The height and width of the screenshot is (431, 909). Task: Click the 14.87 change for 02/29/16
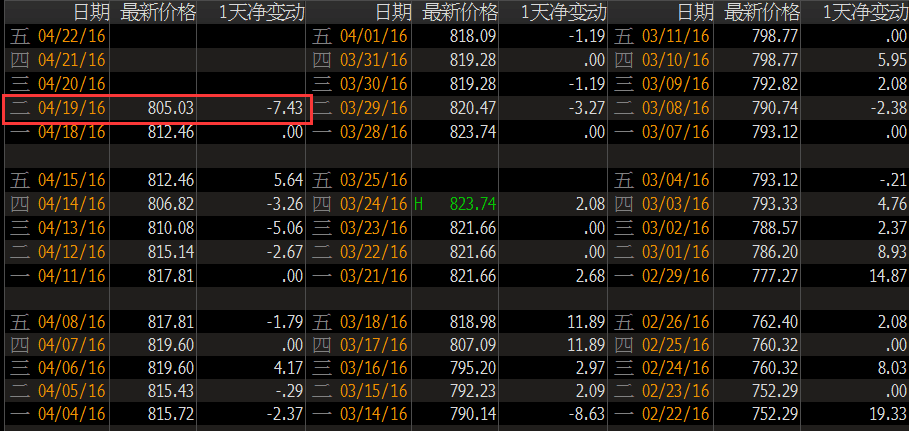[x=886, y=274]
